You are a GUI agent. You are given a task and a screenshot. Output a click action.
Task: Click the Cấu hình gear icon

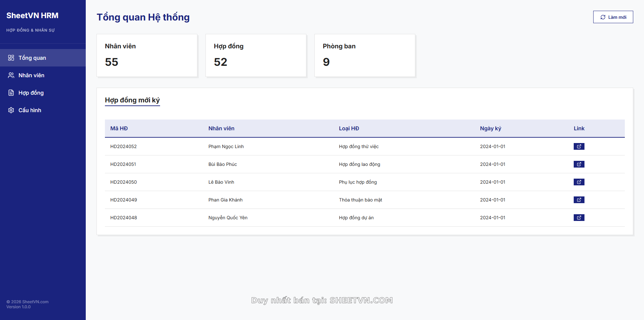point(11,110)
